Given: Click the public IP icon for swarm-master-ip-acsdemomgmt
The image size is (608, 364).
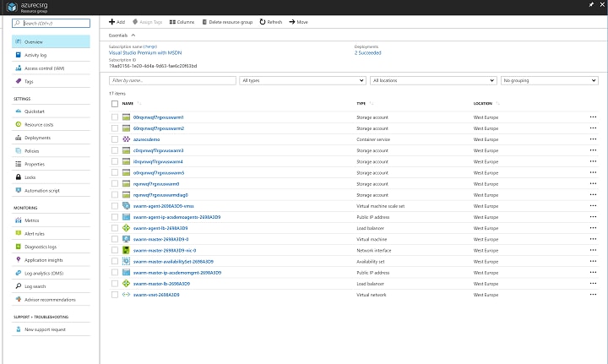Looking at the screenshot, I should [x=126, y=273].
